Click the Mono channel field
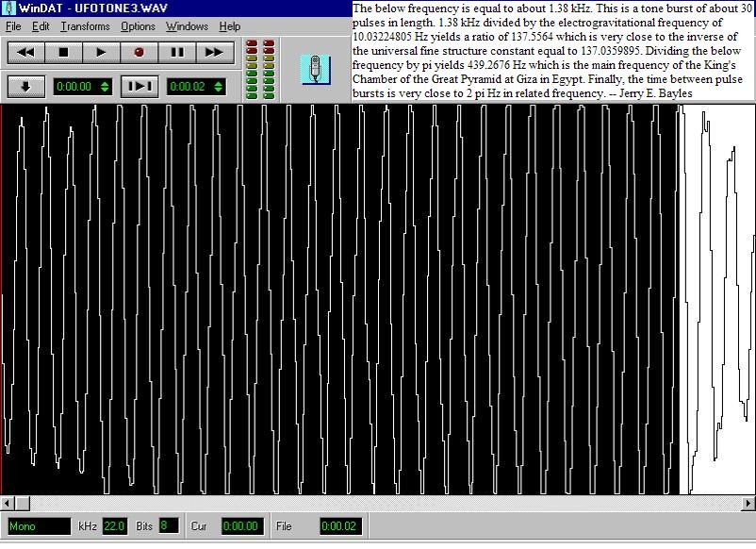This screenshot has height=549, width=756. [39, 526]
